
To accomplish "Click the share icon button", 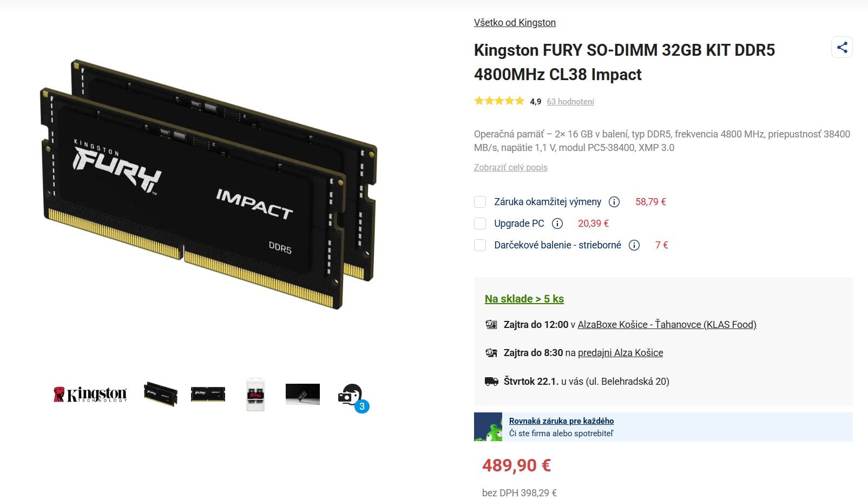I will [841, 47].
